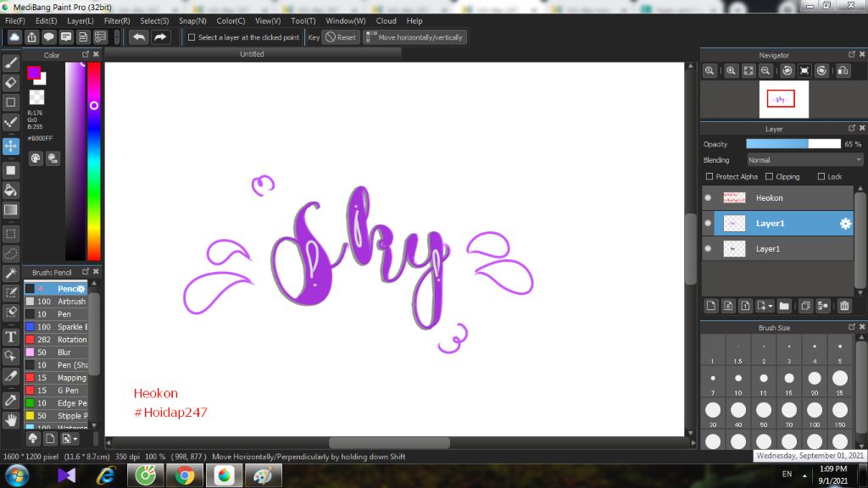Open the Cloud menu
This screenshot has width=868, height=488.
click(x=386, y=20)
